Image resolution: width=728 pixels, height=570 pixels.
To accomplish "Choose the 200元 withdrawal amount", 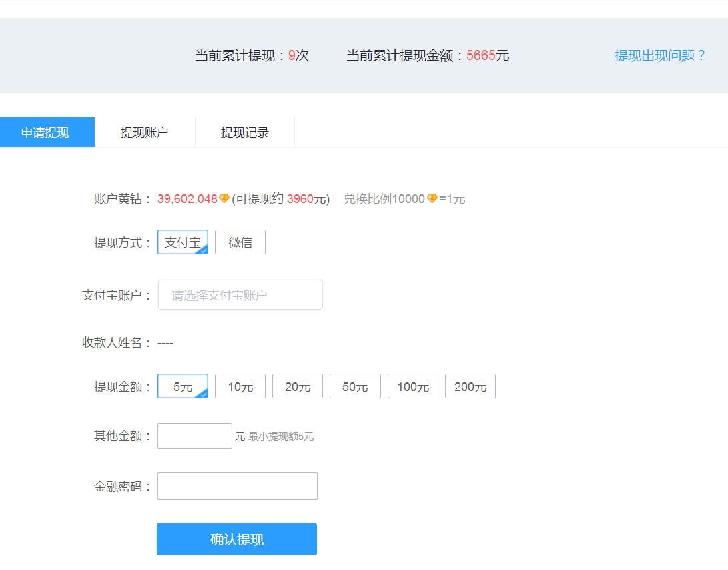I will [x=470, y=386].
